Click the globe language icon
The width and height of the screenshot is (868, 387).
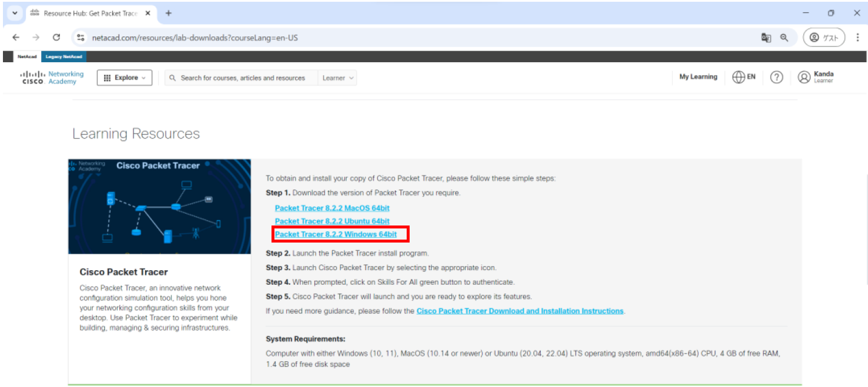pos(739,78)
